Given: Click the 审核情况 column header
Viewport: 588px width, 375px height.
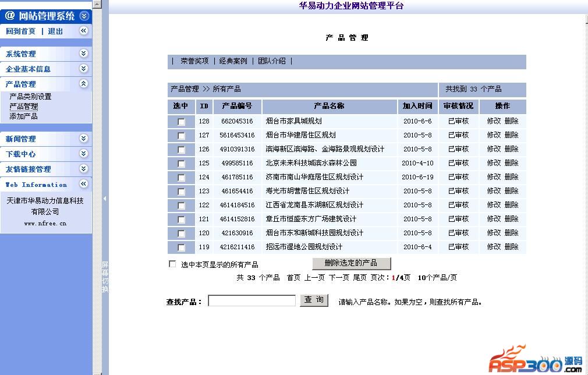Looking at the screenshot, I should [458, 106].
